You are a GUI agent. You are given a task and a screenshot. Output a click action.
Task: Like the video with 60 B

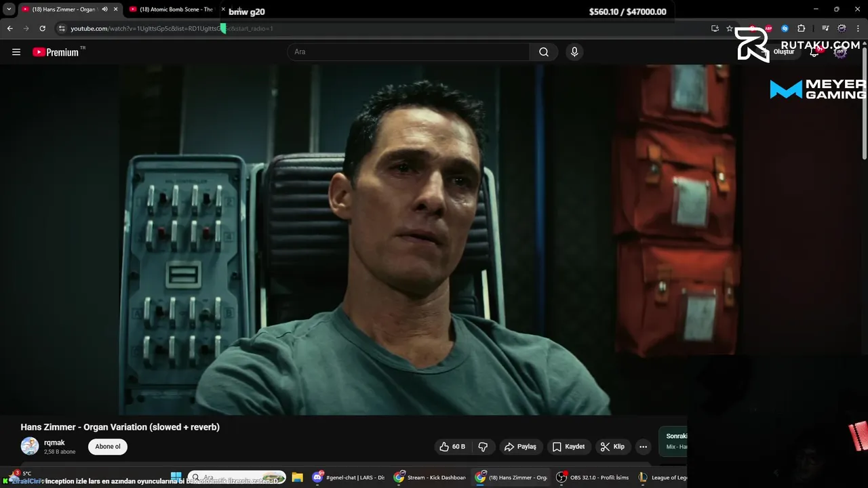click(x=452, y=447)
